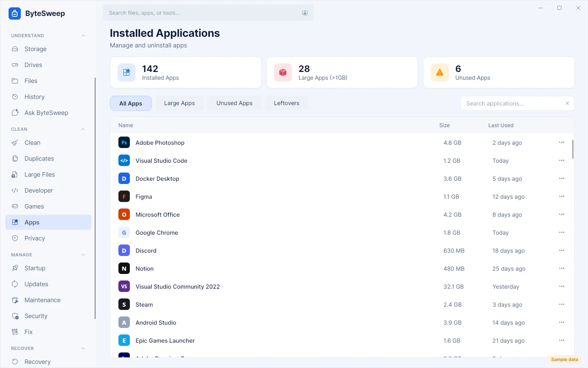
Task: Open more options for Discord
Action: tap(562, 250)
